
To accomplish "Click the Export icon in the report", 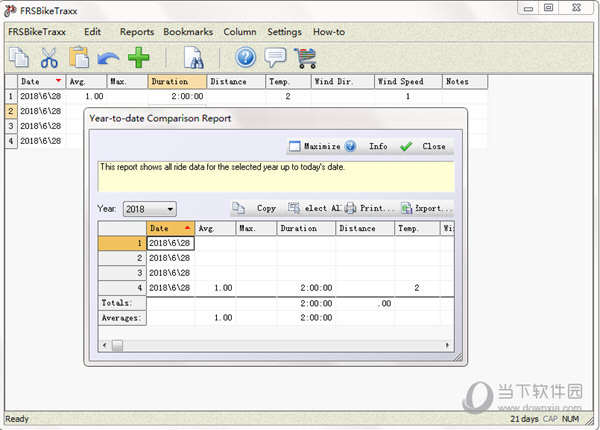I will (406, 208).
